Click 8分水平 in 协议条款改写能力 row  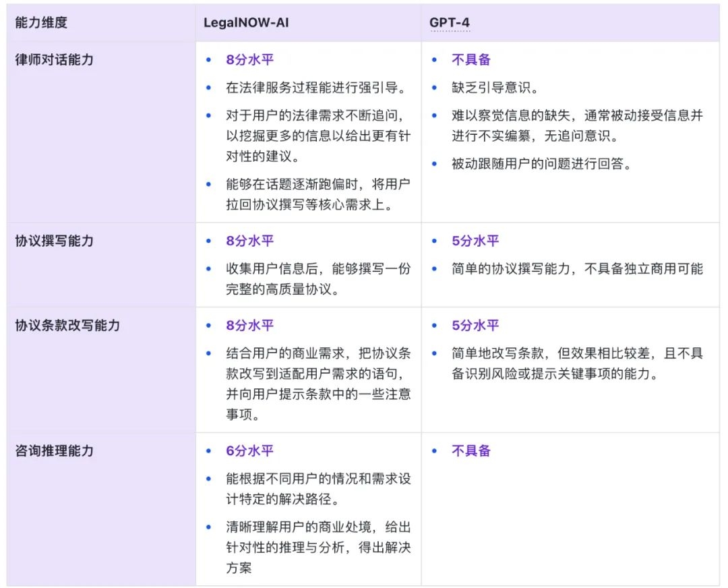250,325
